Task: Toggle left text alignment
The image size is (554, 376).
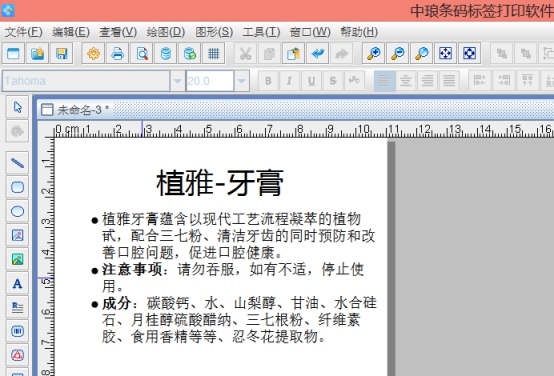Action: click(384, 81)
